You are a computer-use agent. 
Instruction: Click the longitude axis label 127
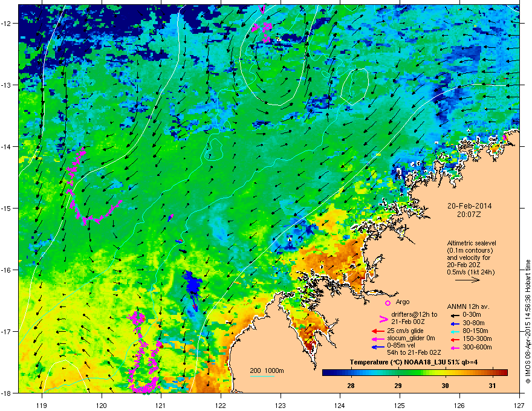point(519,405)
